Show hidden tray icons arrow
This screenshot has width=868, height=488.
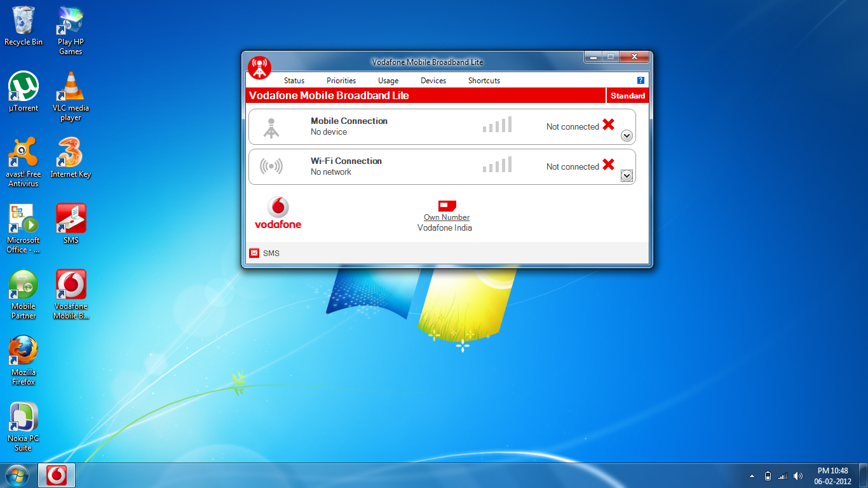(752, 476)
